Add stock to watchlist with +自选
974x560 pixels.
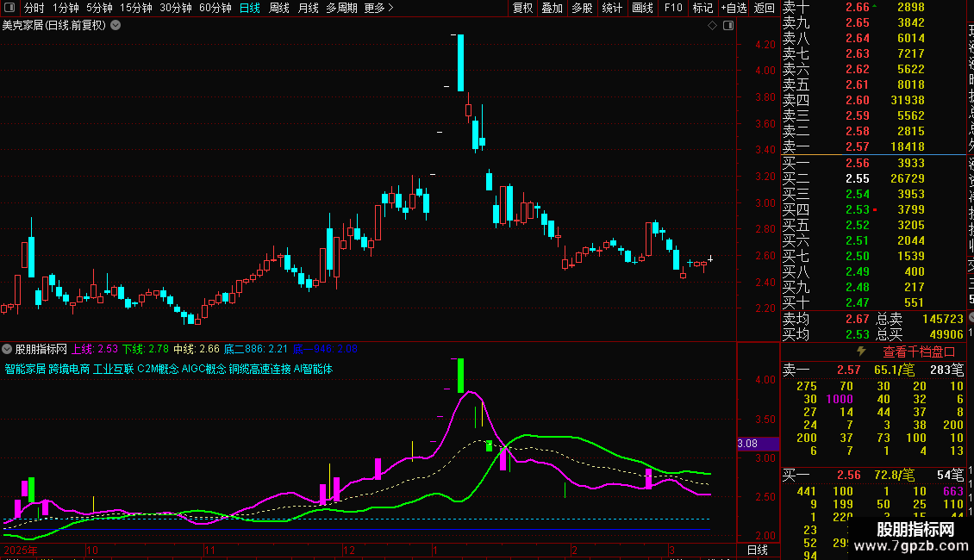[734, 8]
